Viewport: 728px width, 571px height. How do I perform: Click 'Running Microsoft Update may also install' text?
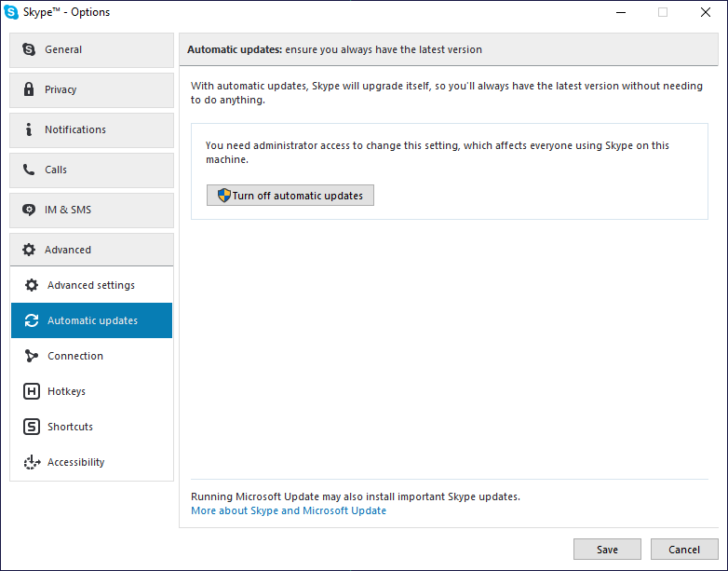356,496
